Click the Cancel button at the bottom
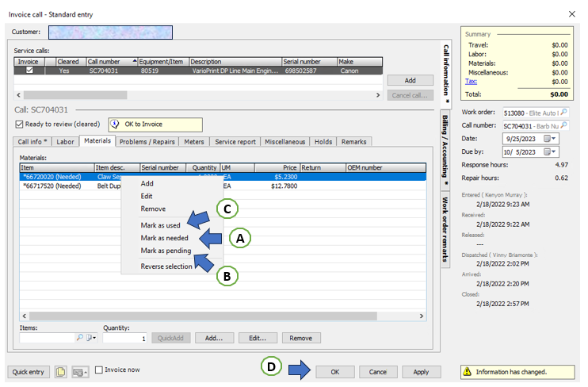 [x=378, y=372]
